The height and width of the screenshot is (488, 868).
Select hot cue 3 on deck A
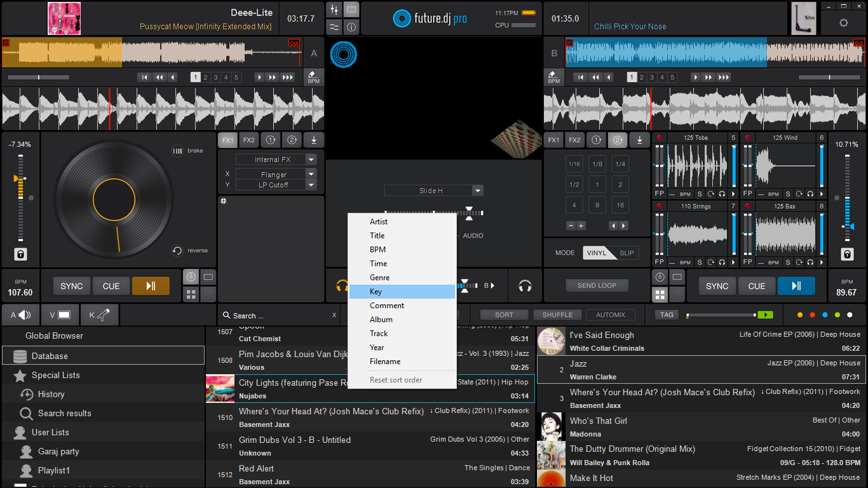(x=216, y=78)
